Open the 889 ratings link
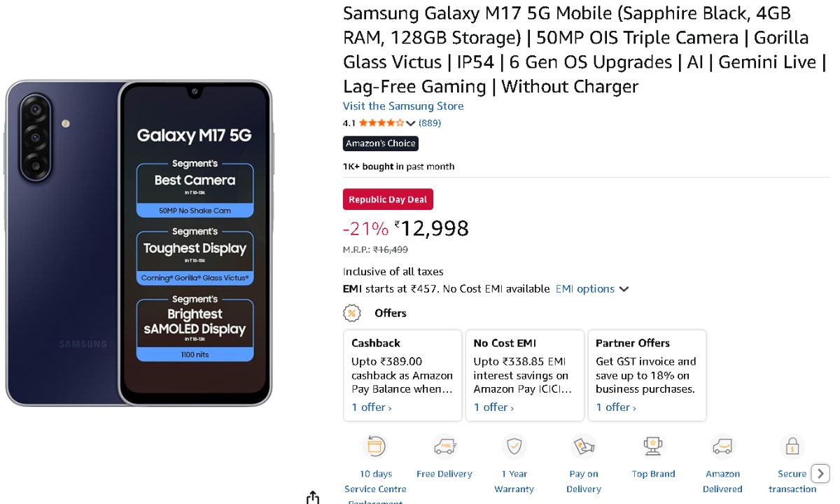Viewport: 840px width, 504px height. pyautogui.click(x=430, y=123)
